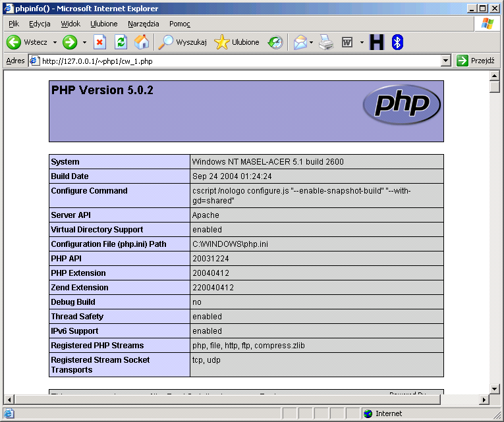The height and width of the screenshot is (422, 504).
Task: Open the window system menu icon
Action: tap(9, 9)
